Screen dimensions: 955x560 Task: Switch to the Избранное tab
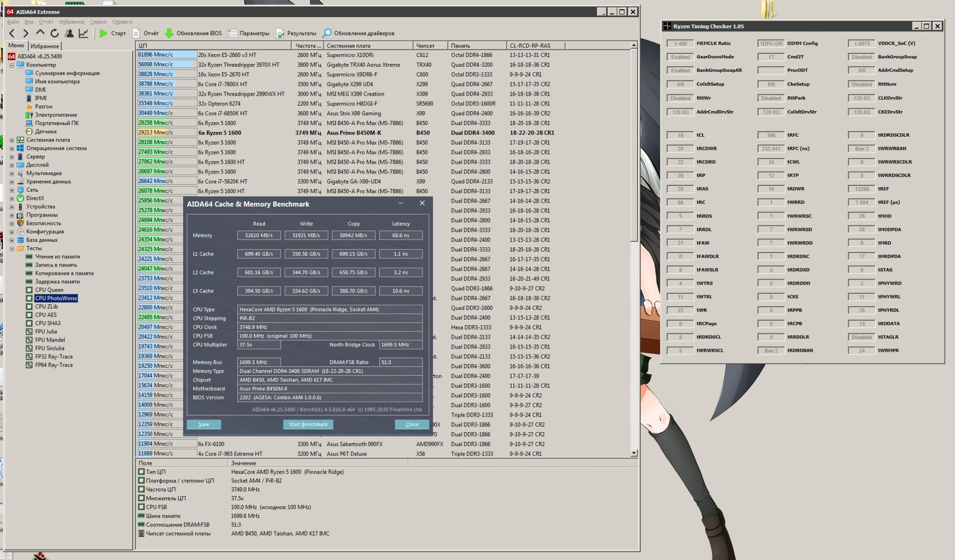44,46
